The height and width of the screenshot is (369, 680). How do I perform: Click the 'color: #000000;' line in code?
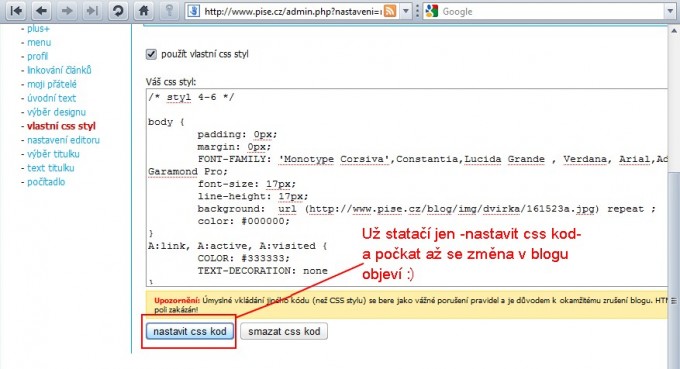(243, 221)
